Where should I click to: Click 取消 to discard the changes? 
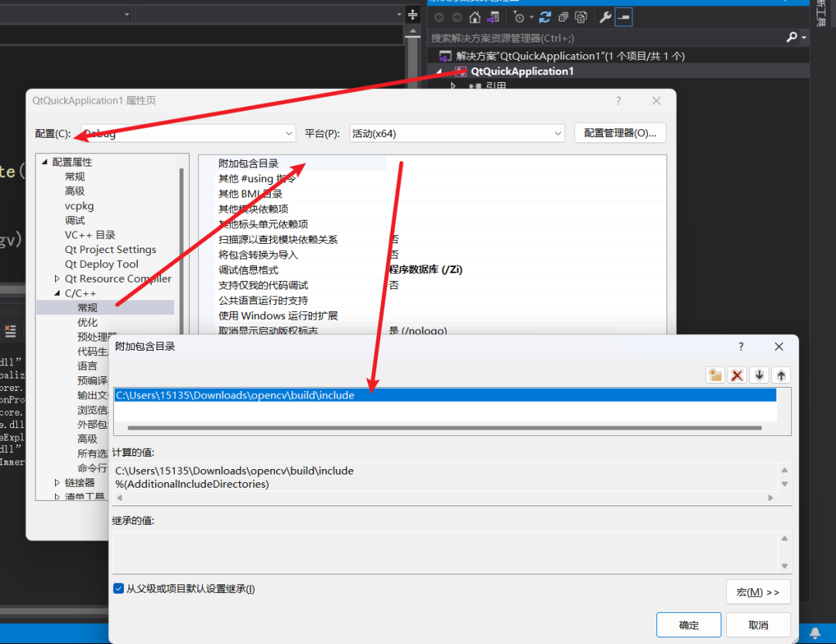tap(758, 625)
